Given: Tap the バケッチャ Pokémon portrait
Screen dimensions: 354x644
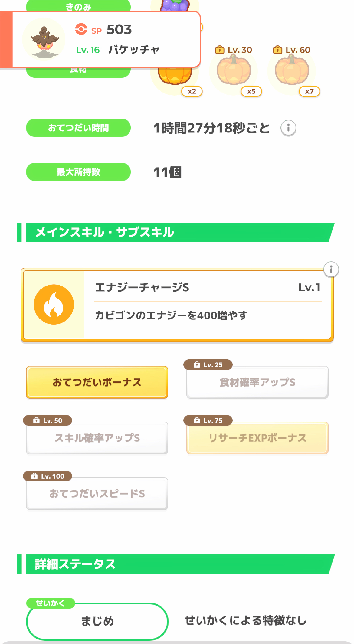Looking at the screenshot, I should pos(44,39).
